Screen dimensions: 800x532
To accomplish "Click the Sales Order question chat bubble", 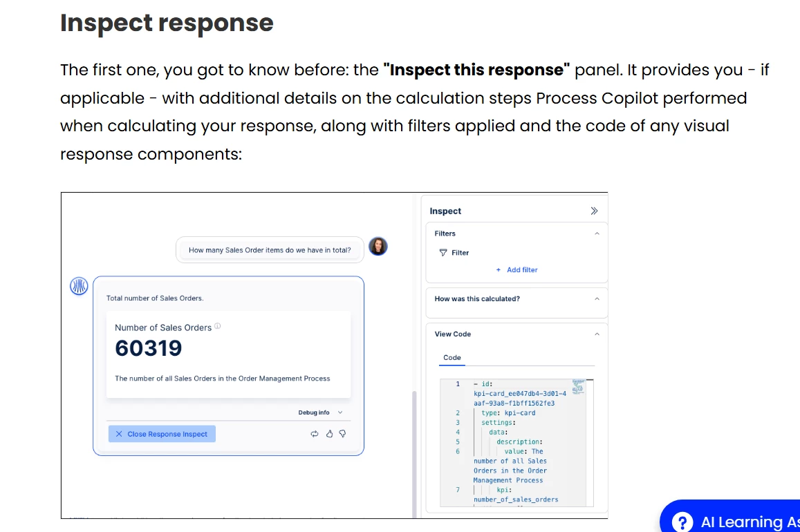I will tap(270, 250).
